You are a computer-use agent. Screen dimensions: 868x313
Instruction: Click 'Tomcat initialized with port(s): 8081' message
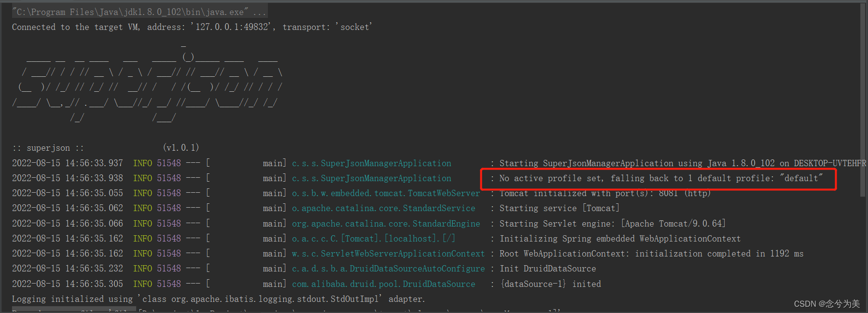(605, 193)
